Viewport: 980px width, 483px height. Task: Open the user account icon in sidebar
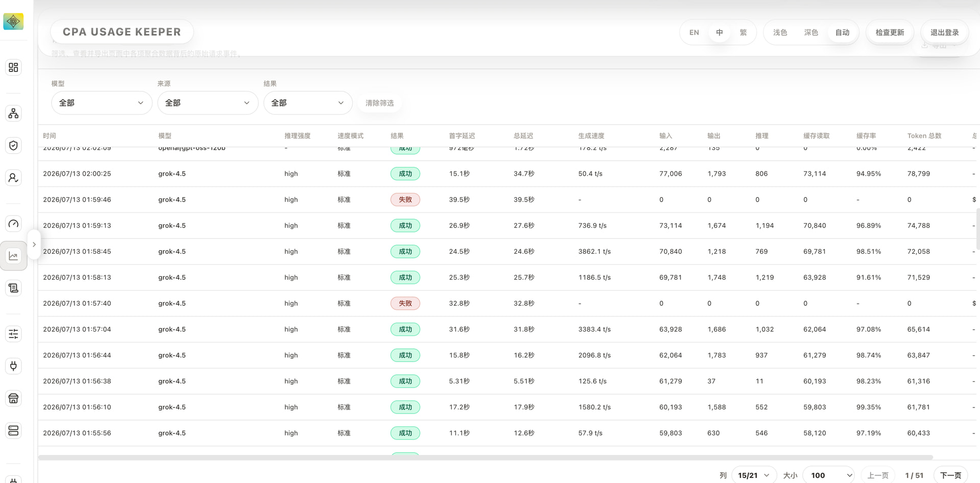click(x=13, y=178)
